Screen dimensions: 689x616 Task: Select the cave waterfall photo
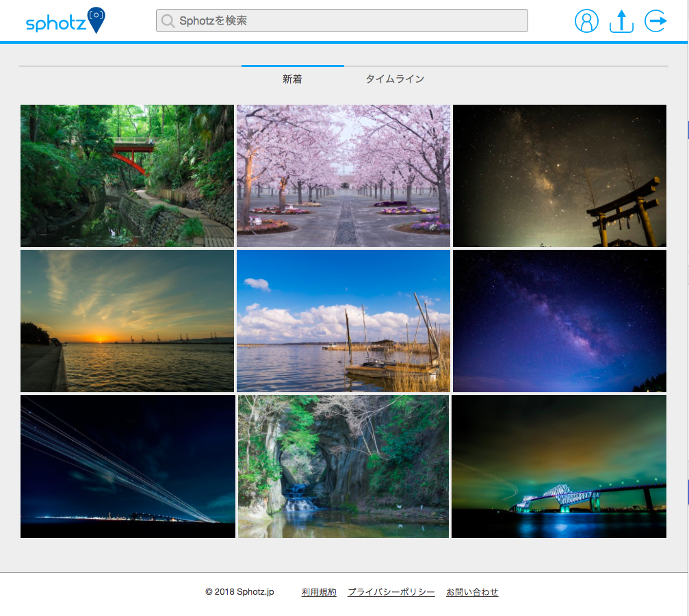(343, 466)
